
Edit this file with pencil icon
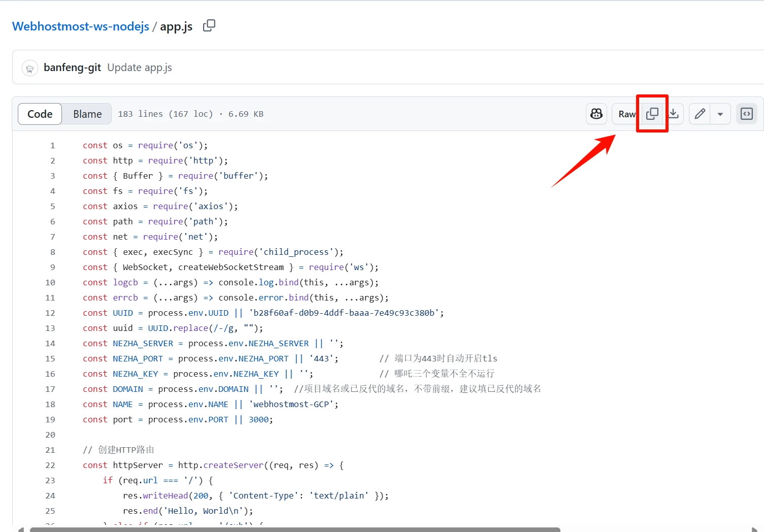700,114
